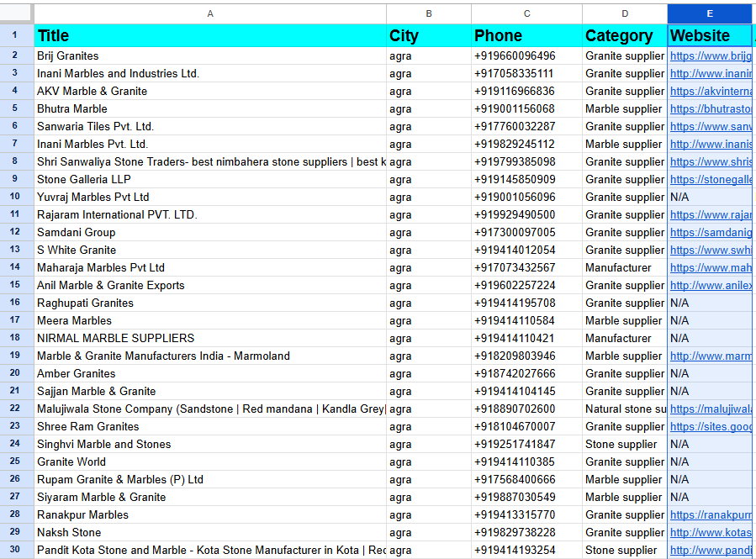The width and height of the screenshot is (756, 559).
Task: Select phone number +919001056096
Action: tap(526, 197)
